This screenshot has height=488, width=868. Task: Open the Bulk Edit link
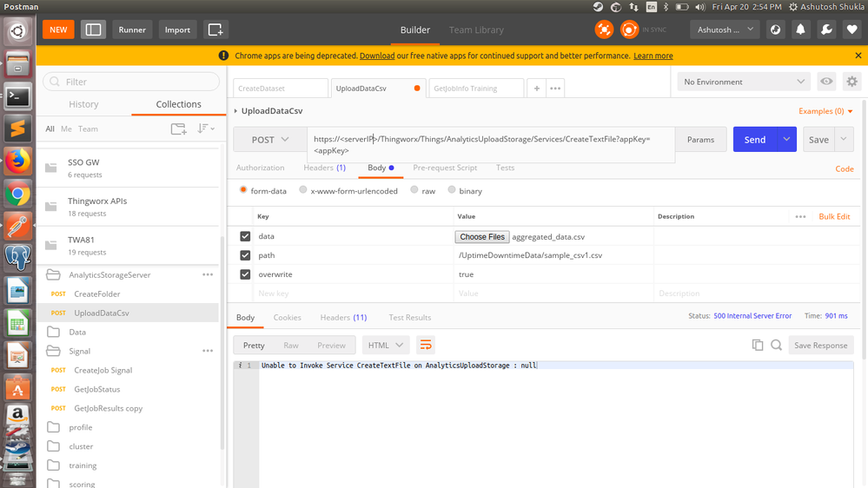[834, 216]
